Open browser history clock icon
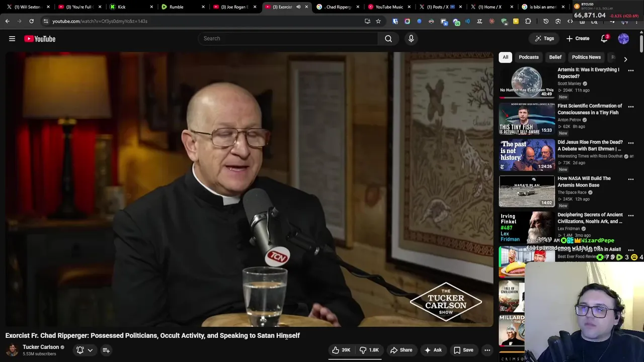This screenshot has width=644, height=362. (x=546, y=21)
